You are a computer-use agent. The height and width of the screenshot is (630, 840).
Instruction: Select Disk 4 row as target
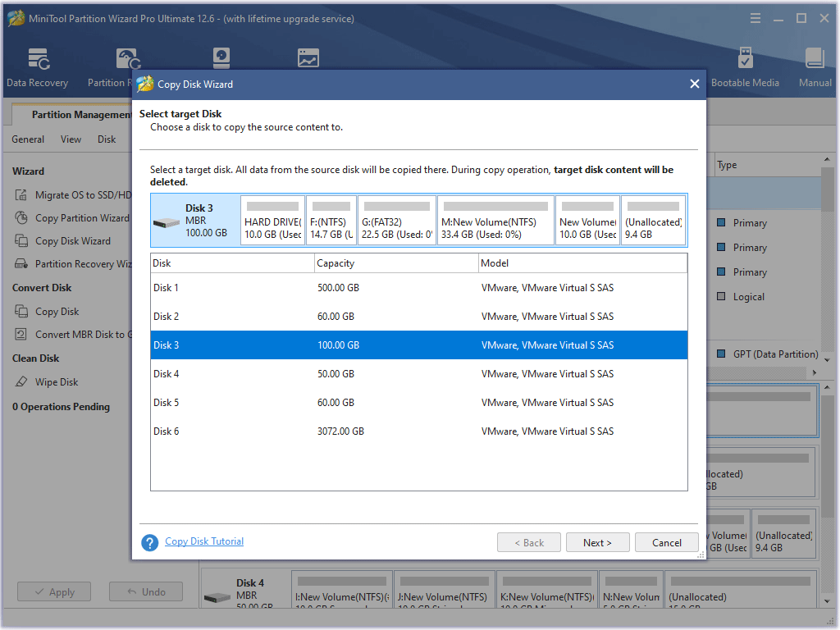pyautogui.click(x=419, y=374)
